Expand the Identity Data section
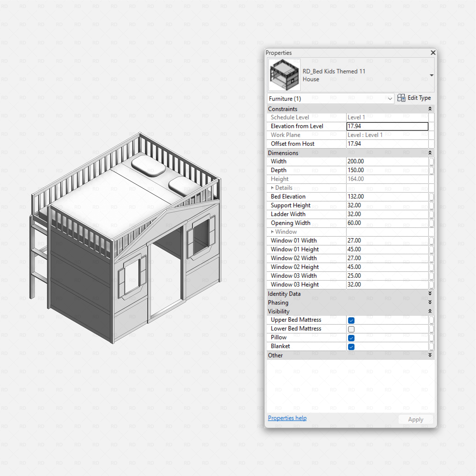The image size is (476, 476). [430, 293]
